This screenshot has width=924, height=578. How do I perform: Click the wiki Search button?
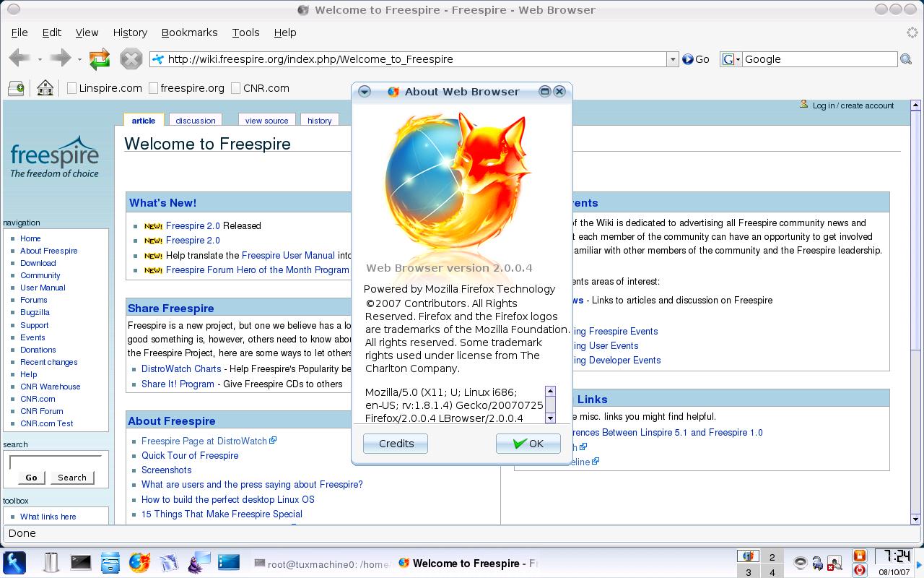(x=72, y=478)
